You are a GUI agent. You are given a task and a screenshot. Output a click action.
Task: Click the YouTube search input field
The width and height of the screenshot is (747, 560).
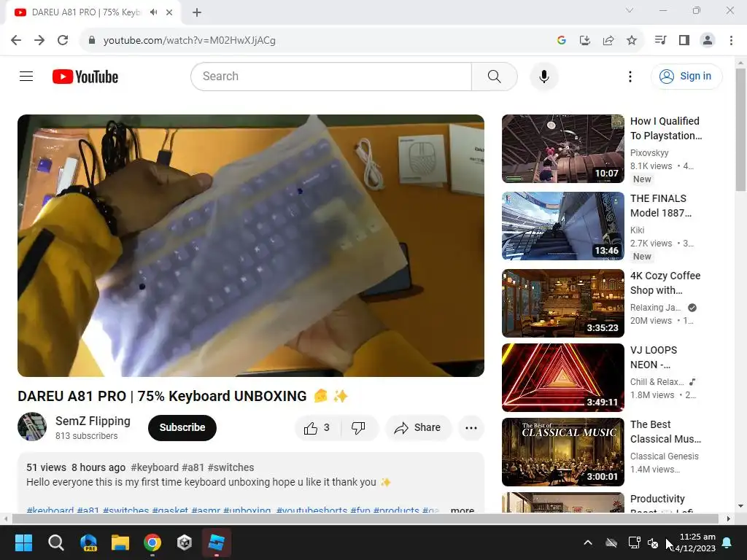[x=331, y=76]
